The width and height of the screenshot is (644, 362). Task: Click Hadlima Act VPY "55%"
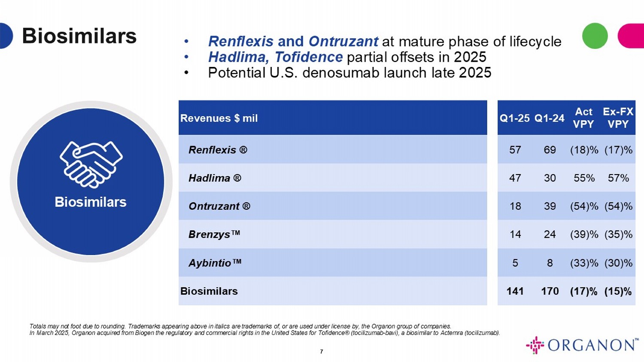pyautogui.click(x=584, y=178)
